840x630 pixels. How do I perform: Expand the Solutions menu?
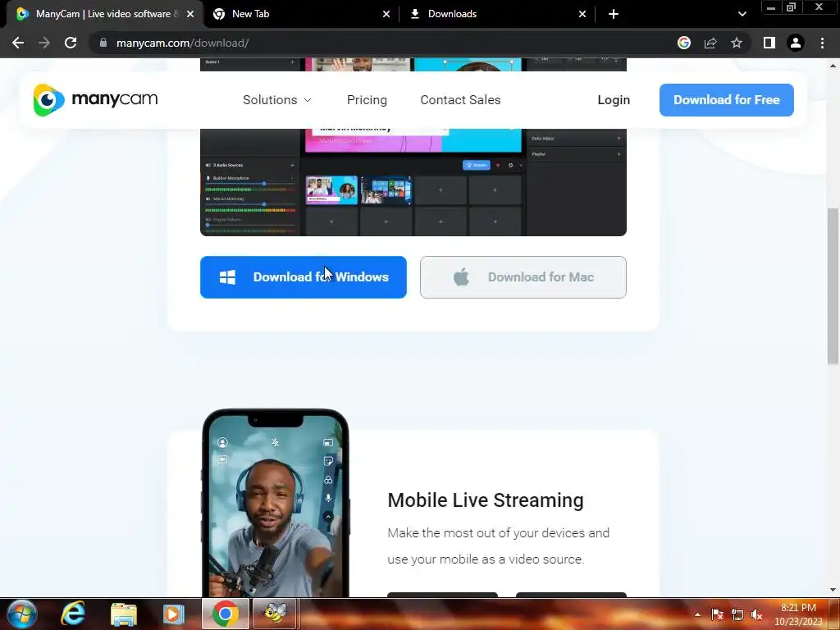(x=277, y=100)
